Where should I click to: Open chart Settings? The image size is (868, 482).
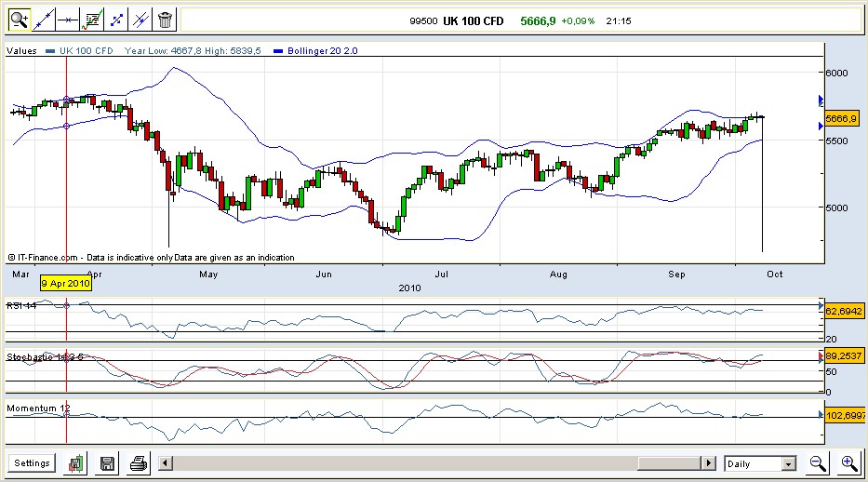point(32,463)
